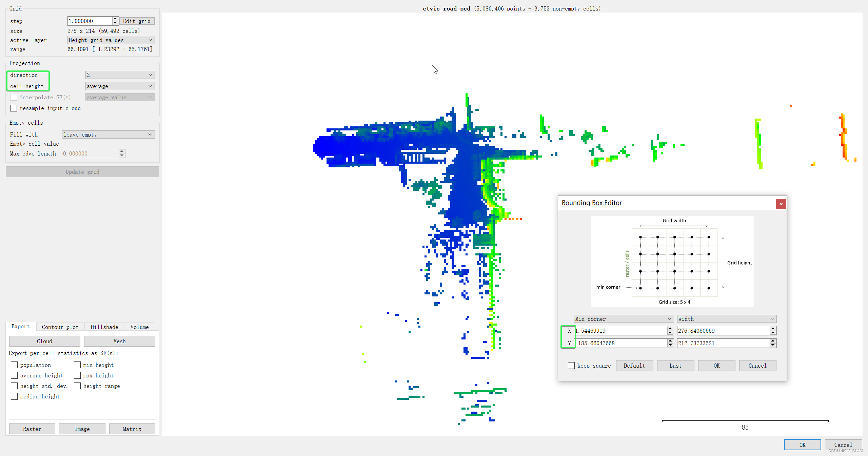868x456 pixels.
Task: Increase the step value with the up arrow
Action: 115,19
